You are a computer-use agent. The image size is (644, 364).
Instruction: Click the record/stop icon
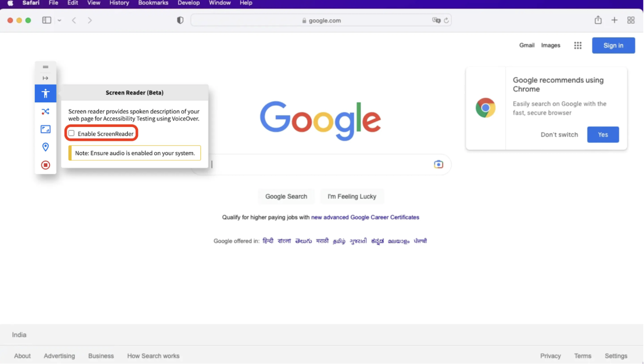pos(46,165)
